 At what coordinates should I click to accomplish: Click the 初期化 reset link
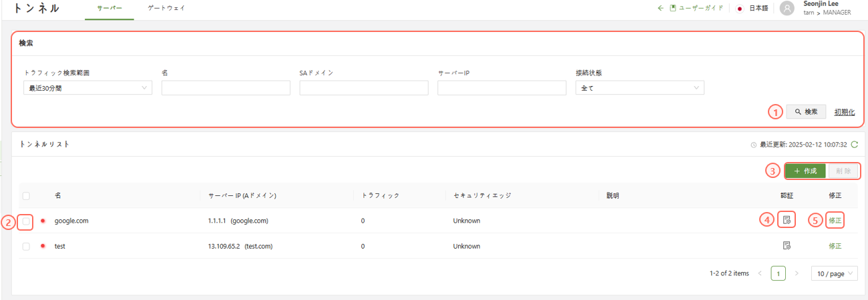click(844, 112)
